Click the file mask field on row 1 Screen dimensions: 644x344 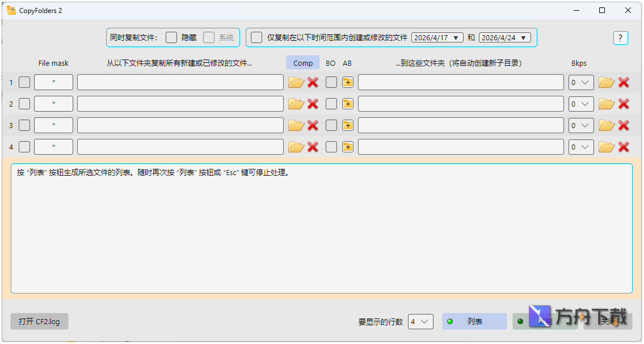click(x=53, y=82)
